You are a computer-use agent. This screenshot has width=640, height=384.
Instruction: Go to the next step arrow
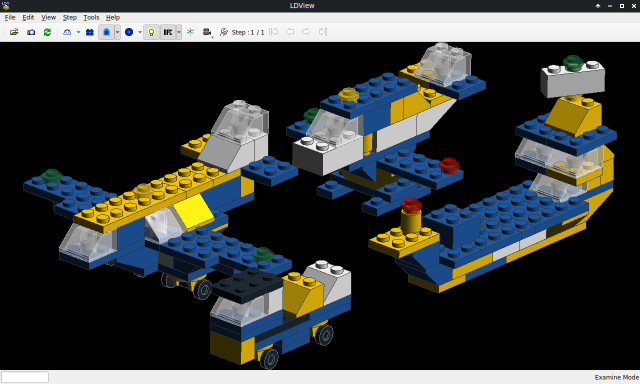point(306,32)
